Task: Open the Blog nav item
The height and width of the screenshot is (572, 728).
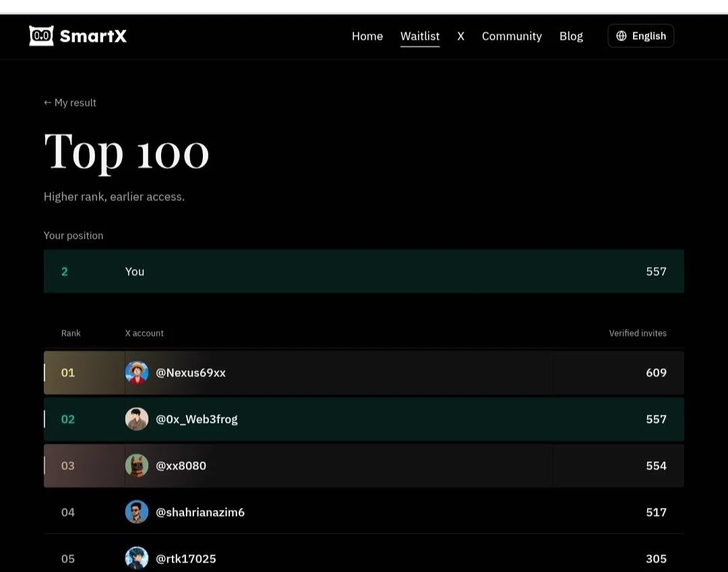Action: [571, 36]
